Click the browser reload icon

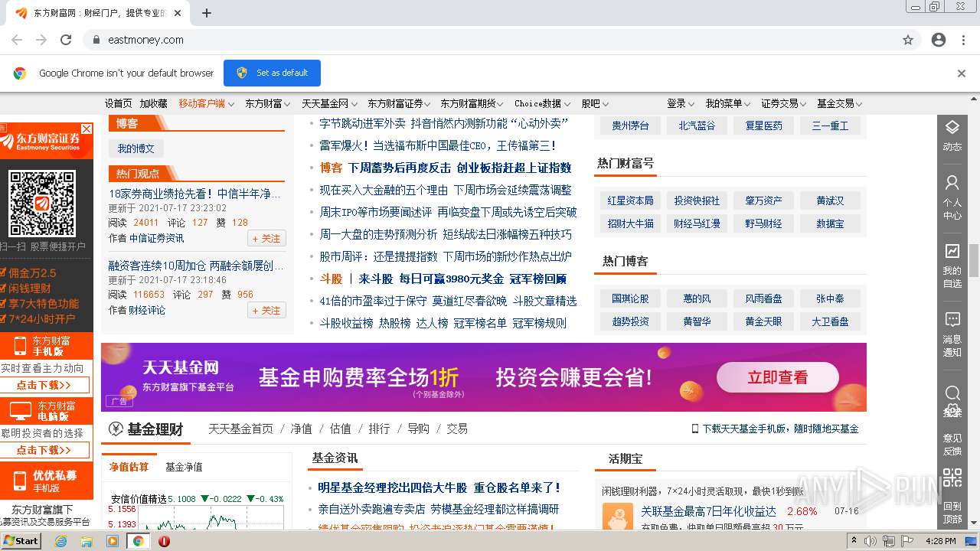coord(66,40)
